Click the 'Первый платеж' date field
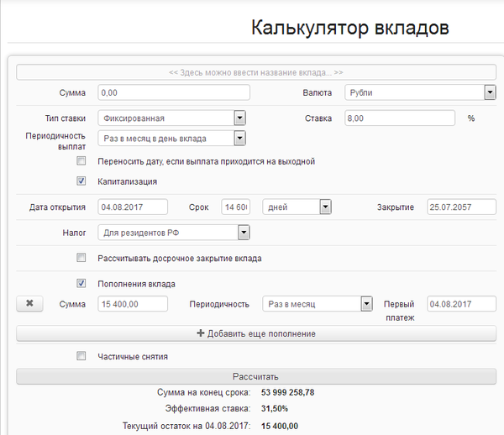 click(460, 304)
